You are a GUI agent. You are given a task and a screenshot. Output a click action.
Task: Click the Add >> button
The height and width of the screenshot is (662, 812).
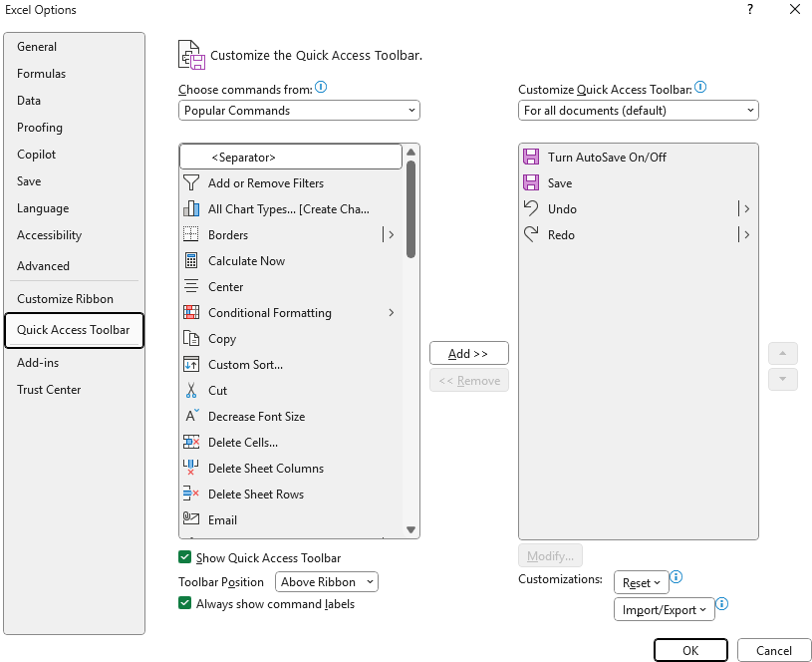pos(469,354)
